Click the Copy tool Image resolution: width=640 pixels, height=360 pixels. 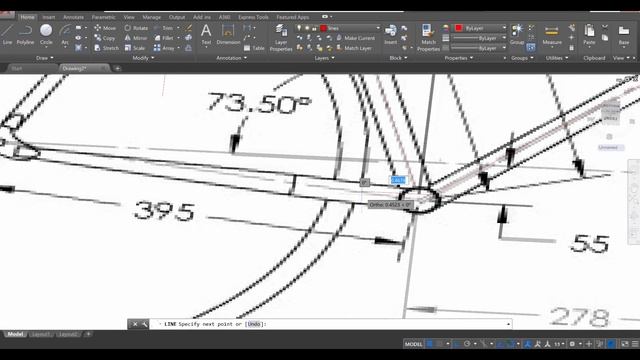(104, 38)
